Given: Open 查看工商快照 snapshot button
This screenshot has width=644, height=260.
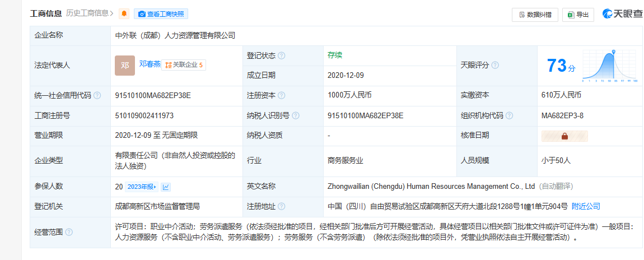Looking at the screenshot, I should point(161,13).
